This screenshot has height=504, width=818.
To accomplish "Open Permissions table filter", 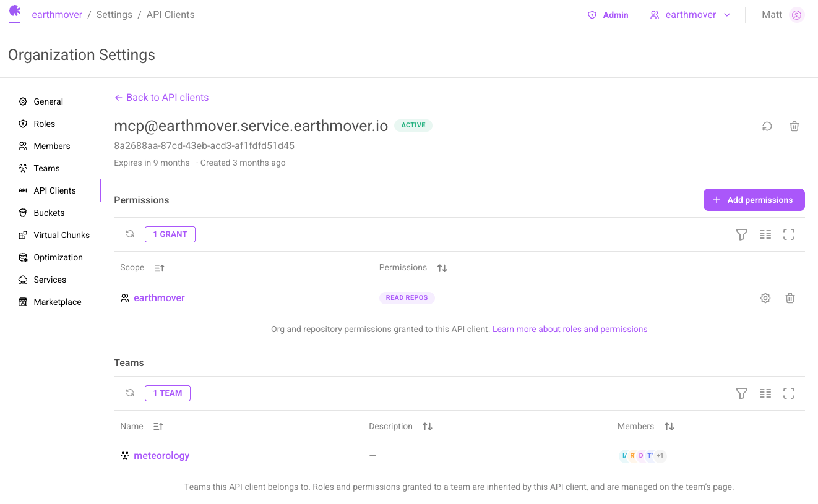I will point(742,234).
